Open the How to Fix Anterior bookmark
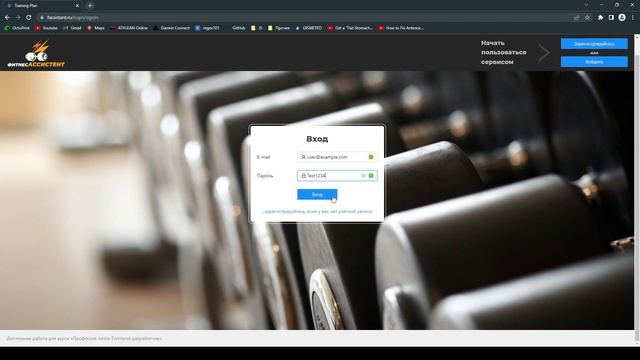 (x=401, y=28)
